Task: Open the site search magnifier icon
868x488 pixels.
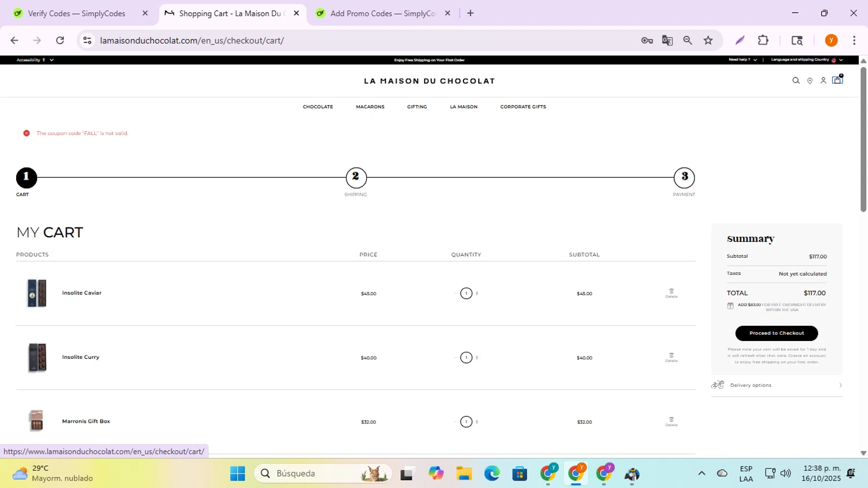Action: 796,81
